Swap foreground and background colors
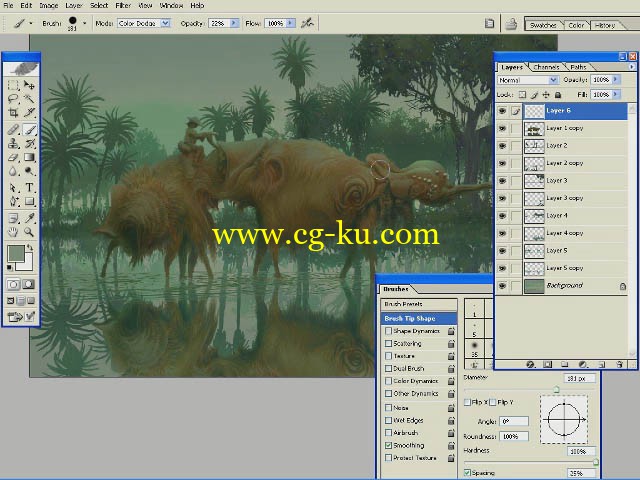 coord(30,248)
